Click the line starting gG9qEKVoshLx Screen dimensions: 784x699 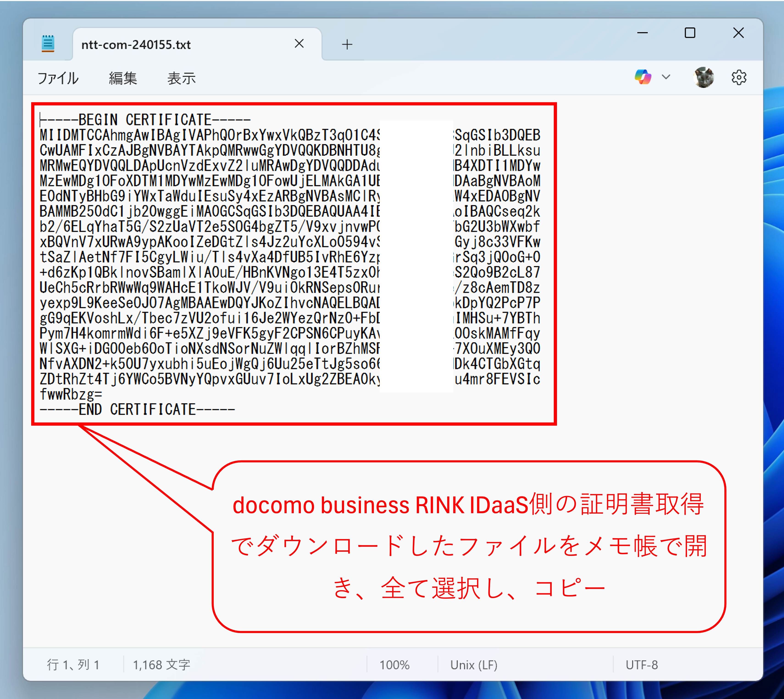(290, 318)
